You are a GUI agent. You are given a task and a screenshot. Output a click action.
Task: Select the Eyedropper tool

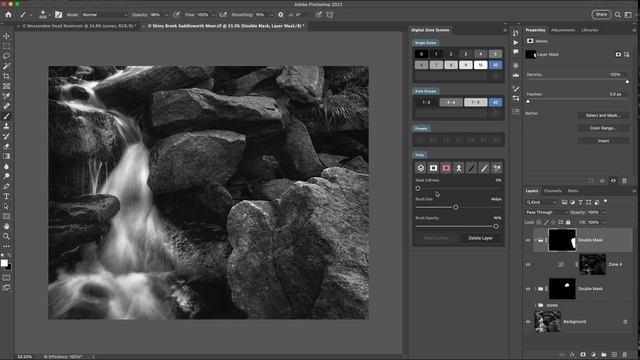7,96
